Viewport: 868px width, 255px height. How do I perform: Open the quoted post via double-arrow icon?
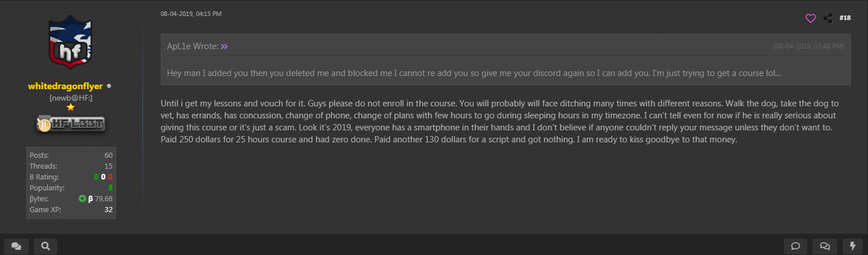pyautogui.click(x=224, y=46)
